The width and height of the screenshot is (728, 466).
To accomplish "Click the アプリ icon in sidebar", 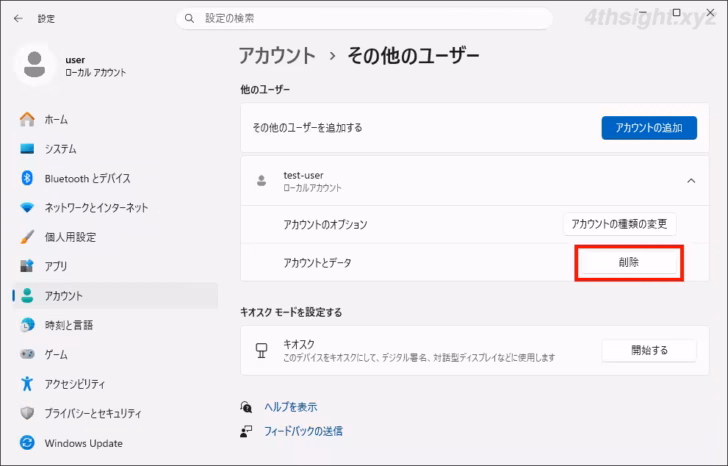I will pyautogui.click(x=27, y=266).
